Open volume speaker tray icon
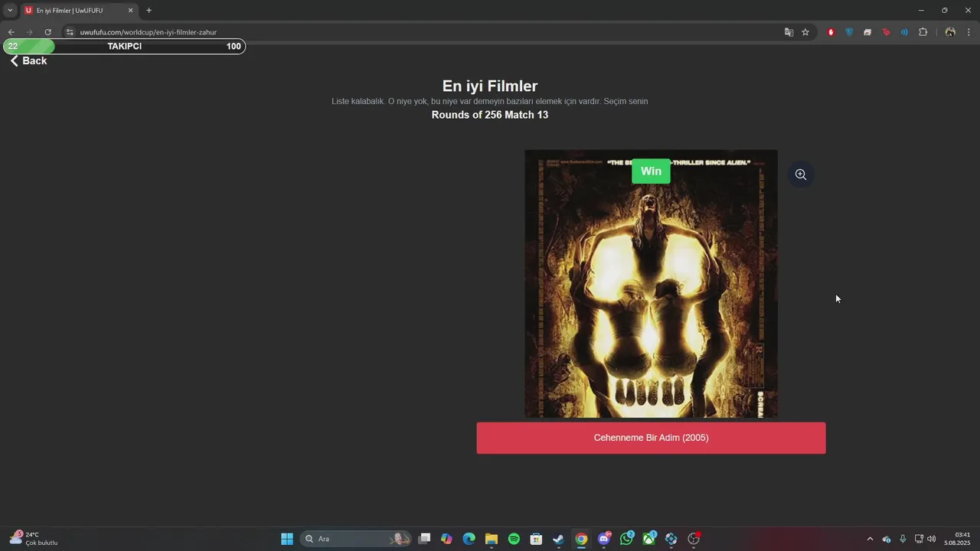This screenshot has height=551, width=980. (932, 539)
